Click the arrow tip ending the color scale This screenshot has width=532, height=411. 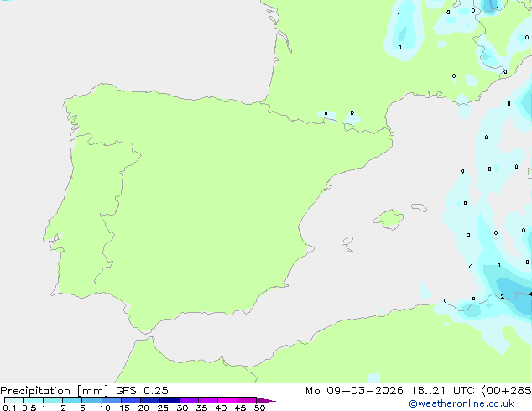coord(272,401)
